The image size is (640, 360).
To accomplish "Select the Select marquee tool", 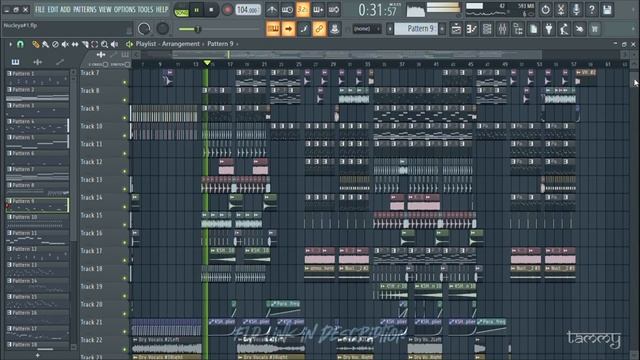I will pos(95,44).
